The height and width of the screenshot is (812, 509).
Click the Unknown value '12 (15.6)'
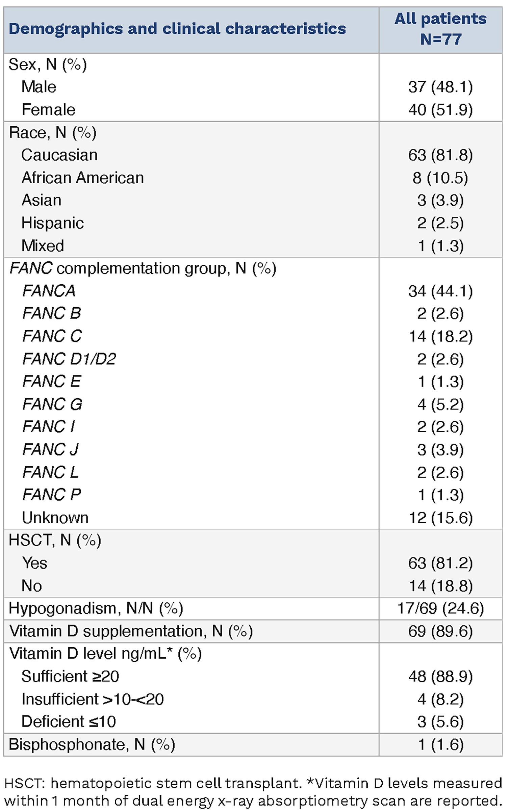coord(440,518)
